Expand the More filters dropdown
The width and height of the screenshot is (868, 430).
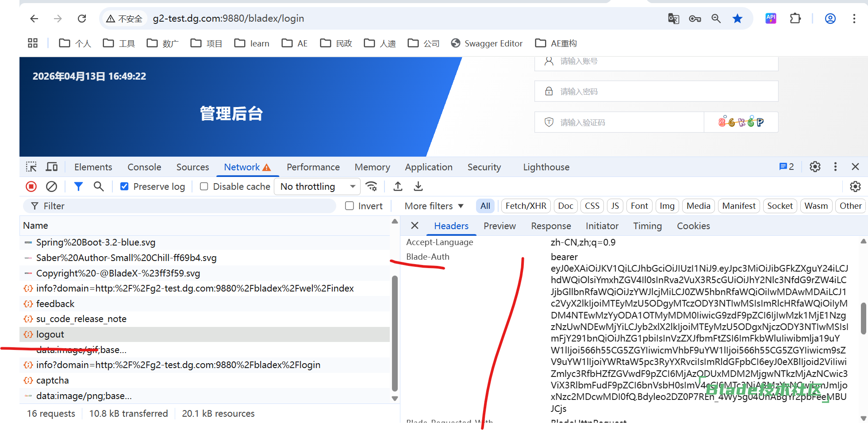coord(434,206)
